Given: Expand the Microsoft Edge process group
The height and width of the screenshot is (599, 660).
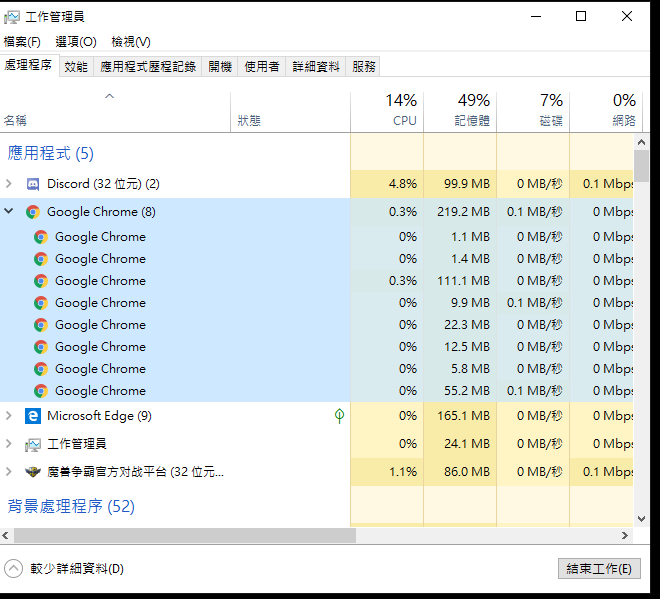Looking at the screenshot, I should click(8, 416).
